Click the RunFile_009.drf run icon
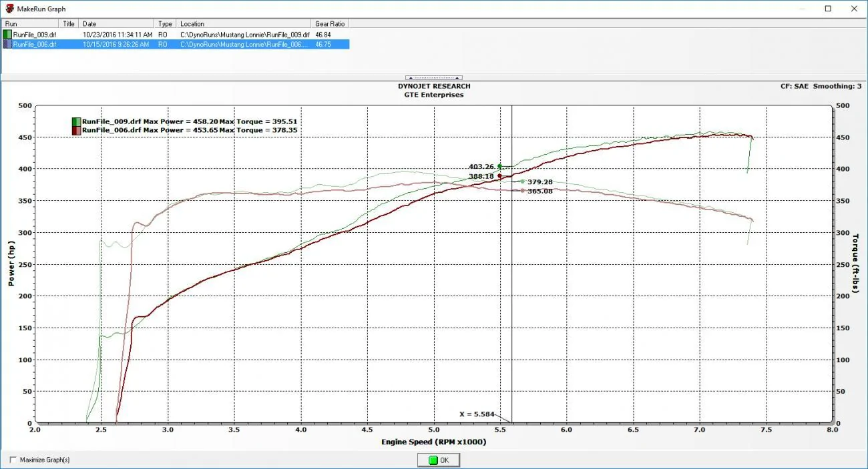 coord(7,34)
